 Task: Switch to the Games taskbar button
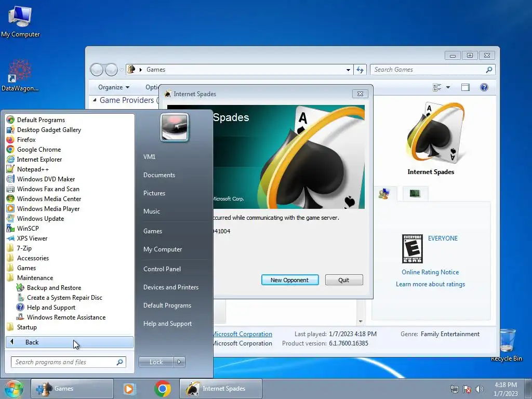pyautogui.click(x=72, y=389)
